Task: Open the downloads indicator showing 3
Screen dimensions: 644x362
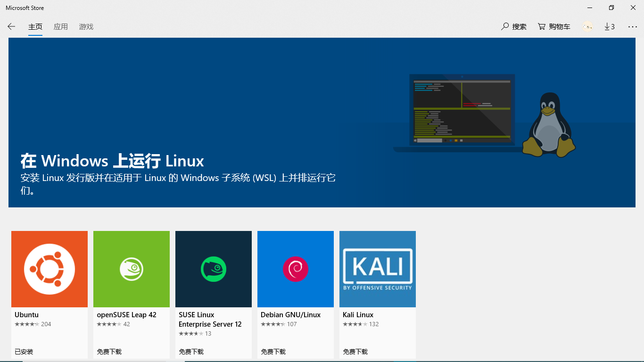Action: (610, 27)
